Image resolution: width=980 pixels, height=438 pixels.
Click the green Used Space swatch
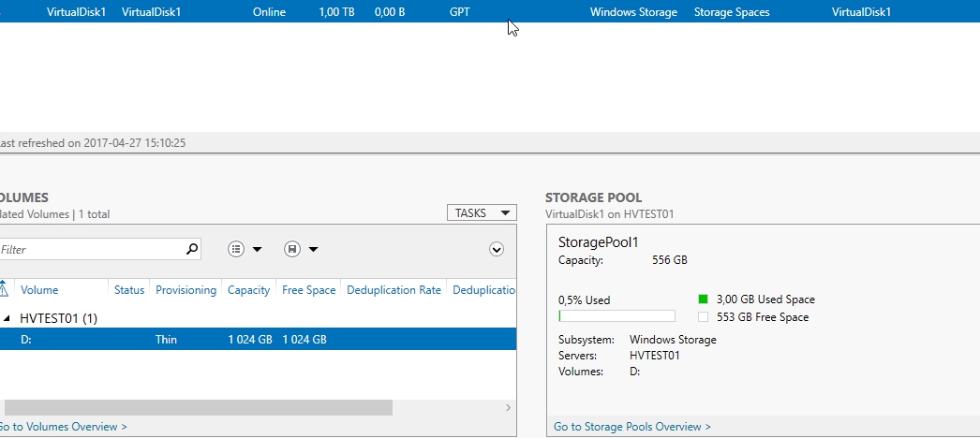[x=704, y=299]
